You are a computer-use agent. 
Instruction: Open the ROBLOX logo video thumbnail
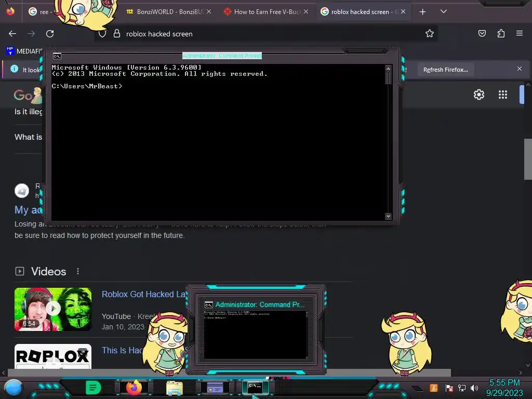tap(53, 356)
